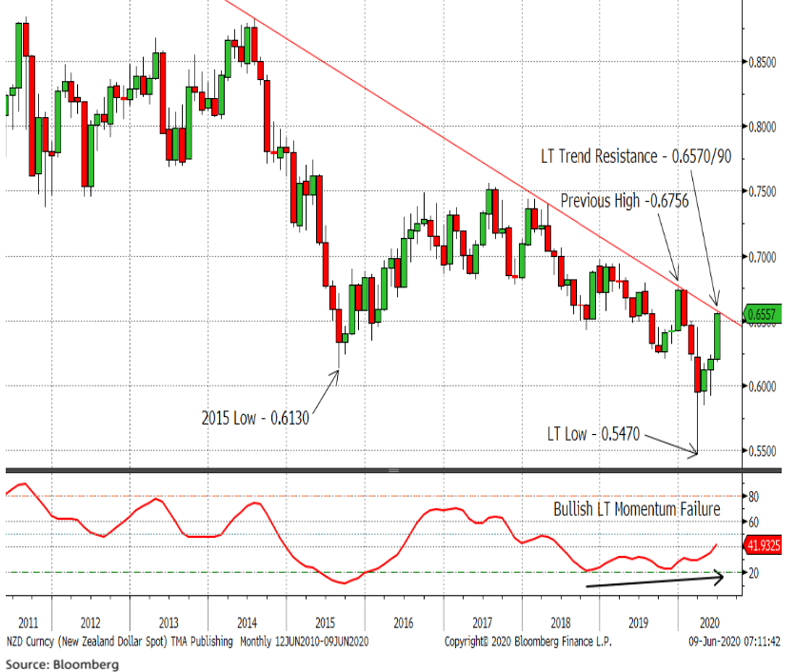Screen dimensions: 795x672
Task: Click the 0.8500 price axis label
Action: [x=761, y=63]
